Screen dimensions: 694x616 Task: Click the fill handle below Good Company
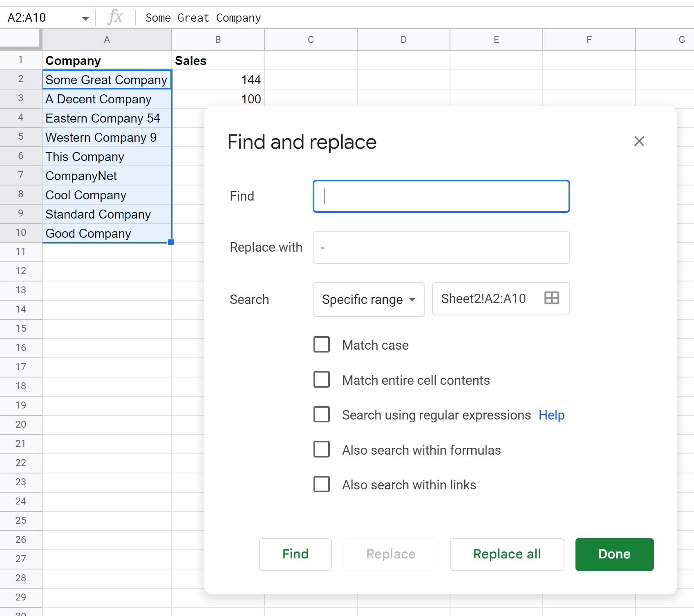[171, 242]
